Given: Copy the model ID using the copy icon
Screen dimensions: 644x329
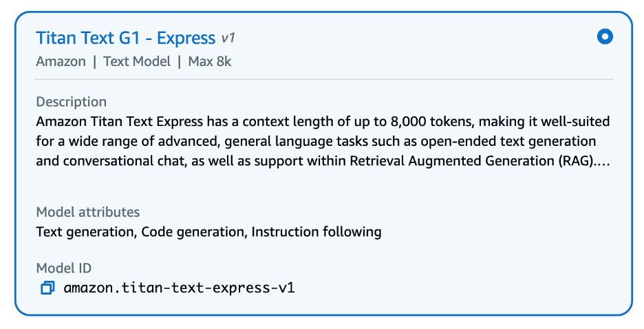Looking at the screenshot, I should pos(47,288).
